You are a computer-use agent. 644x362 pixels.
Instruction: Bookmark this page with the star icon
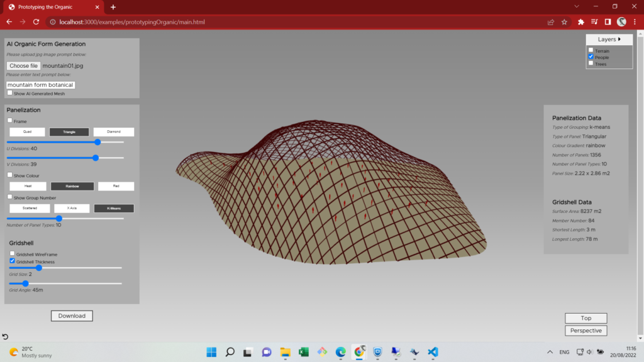(x=564, y=22)
